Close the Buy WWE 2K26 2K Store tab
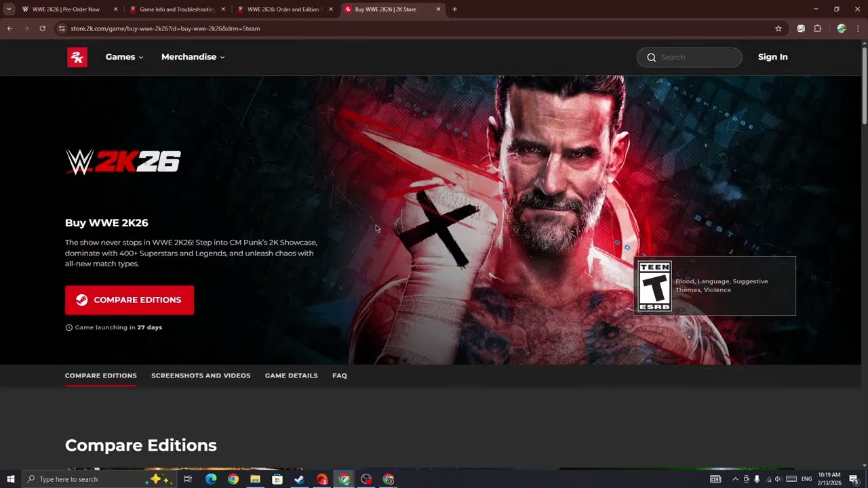This screenshot has height=488, width=868. 438,9
